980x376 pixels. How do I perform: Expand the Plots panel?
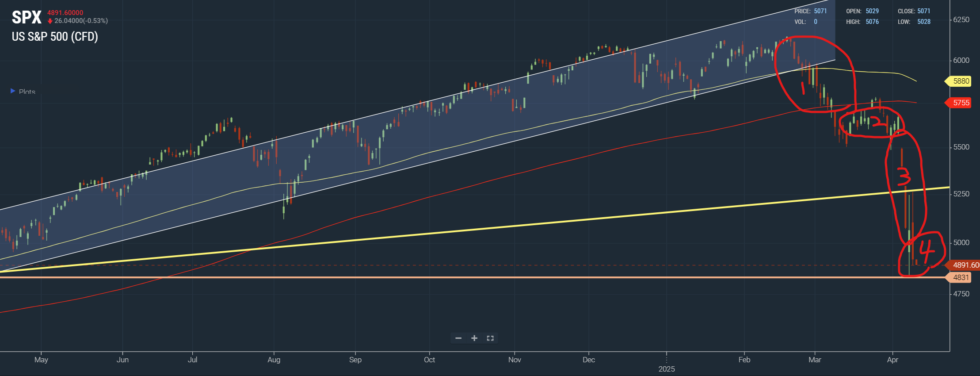(x=23, y=92)
